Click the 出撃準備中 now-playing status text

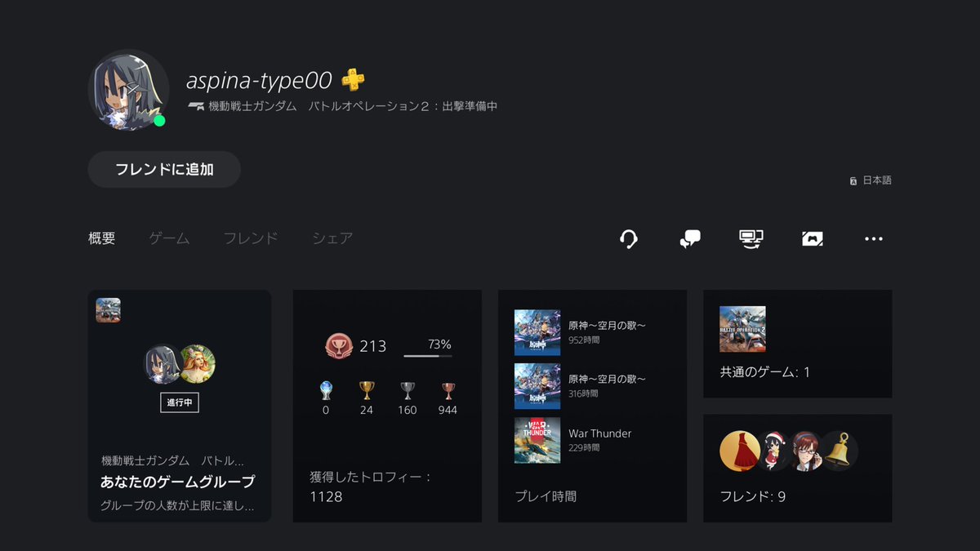pyautogui.click(x=470, y=106)
